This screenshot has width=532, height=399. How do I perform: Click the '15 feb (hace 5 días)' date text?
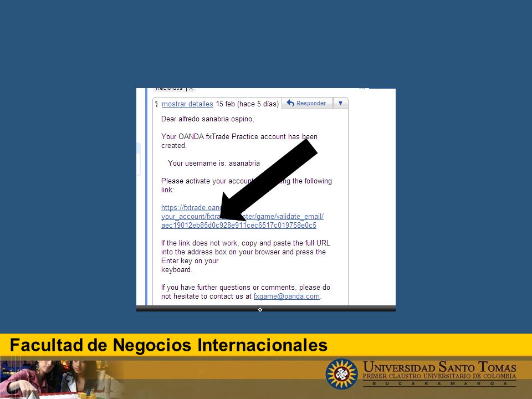[x=247, y=104]
